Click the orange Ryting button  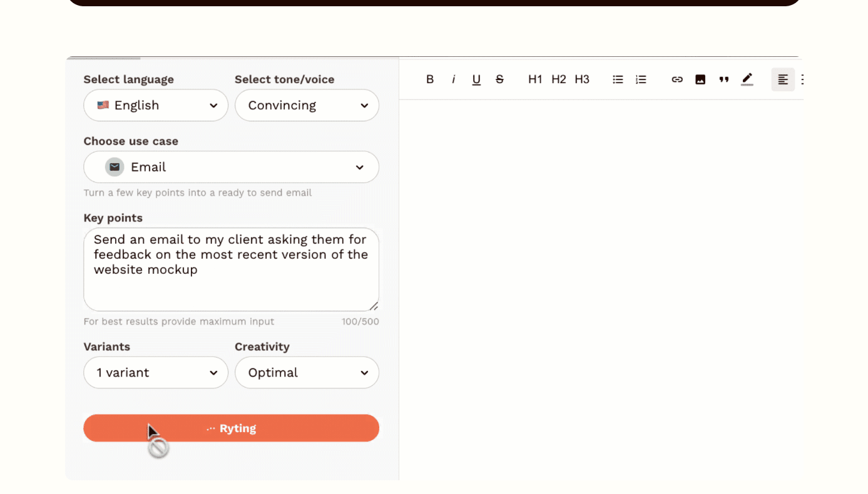pyautogui.click(x=231, y=428)
